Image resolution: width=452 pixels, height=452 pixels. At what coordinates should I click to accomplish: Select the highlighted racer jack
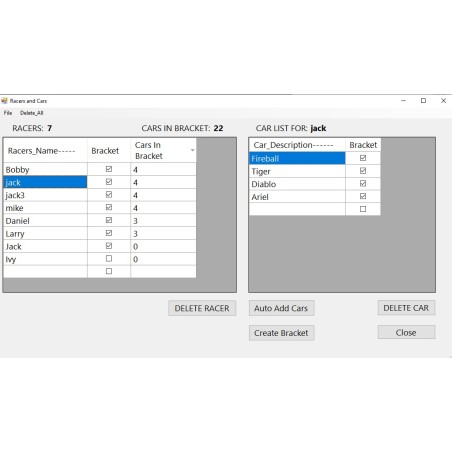[x=45, y=182]
